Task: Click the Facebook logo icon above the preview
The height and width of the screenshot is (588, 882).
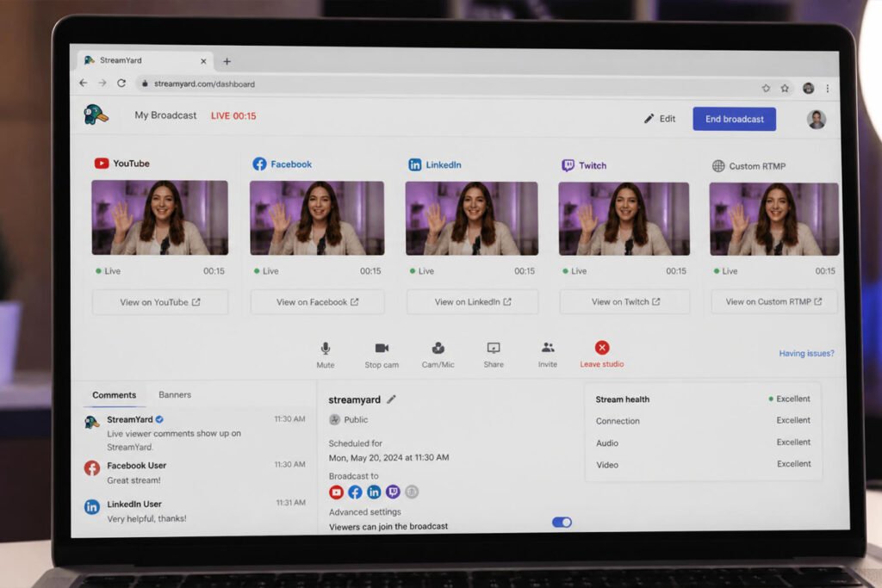Action: click(259, 164)
